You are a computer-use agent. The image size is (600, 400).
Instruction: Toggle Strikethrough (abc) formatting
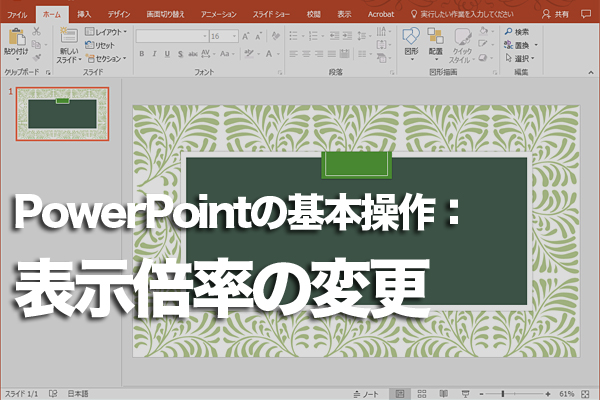click(x=192, y=54)
